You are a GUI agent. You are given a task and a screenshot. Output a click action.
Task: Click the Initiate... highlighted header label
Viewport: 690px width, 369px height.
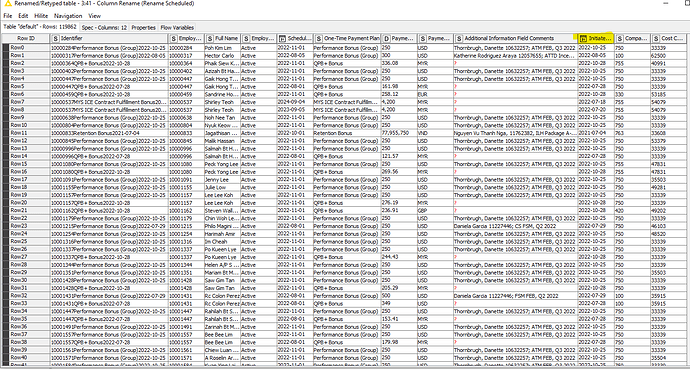600,39
